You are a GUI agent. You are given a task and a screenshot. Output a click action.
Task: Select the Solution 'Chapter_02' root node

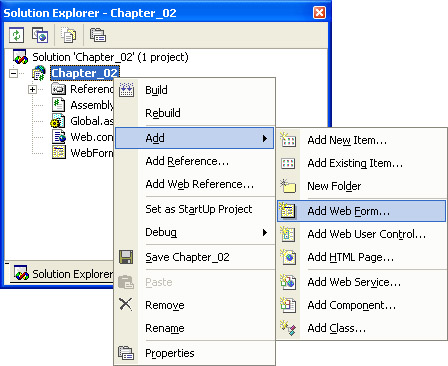click(x=110, y=57)
